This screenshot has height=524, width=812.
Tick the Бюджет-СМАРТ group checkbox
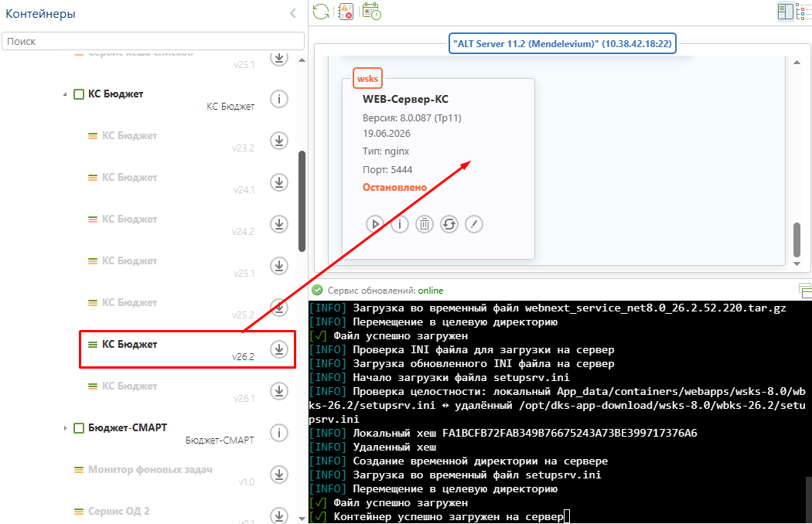79,428
